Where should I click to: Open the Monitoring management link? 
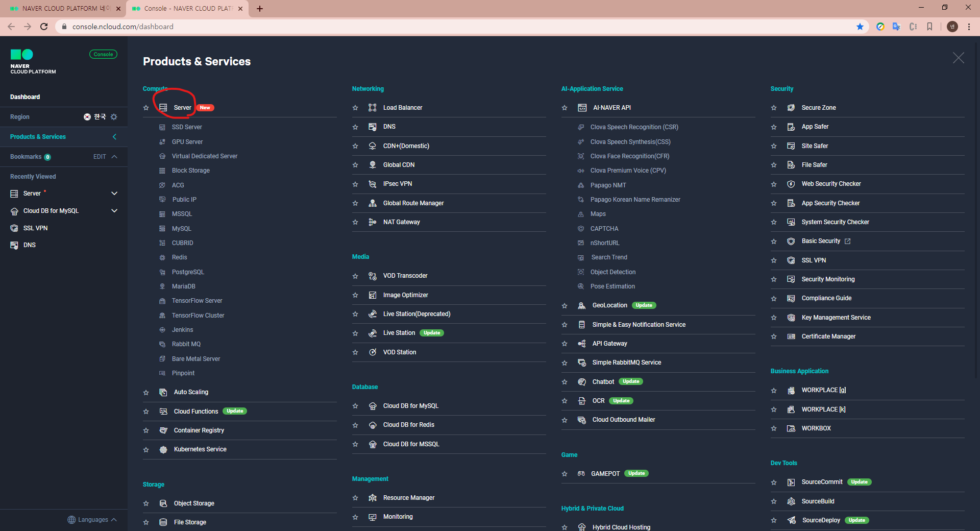pos(398,517)
